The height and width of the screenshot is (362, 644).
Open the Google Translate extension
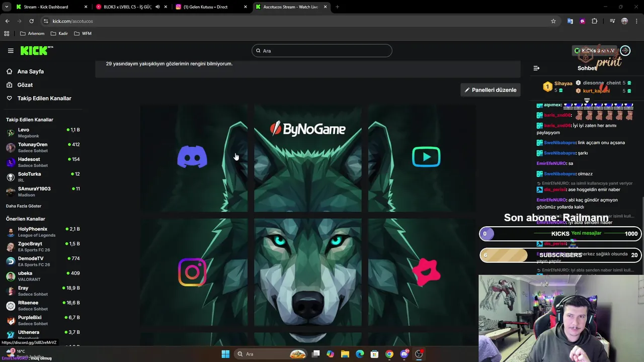570,21
